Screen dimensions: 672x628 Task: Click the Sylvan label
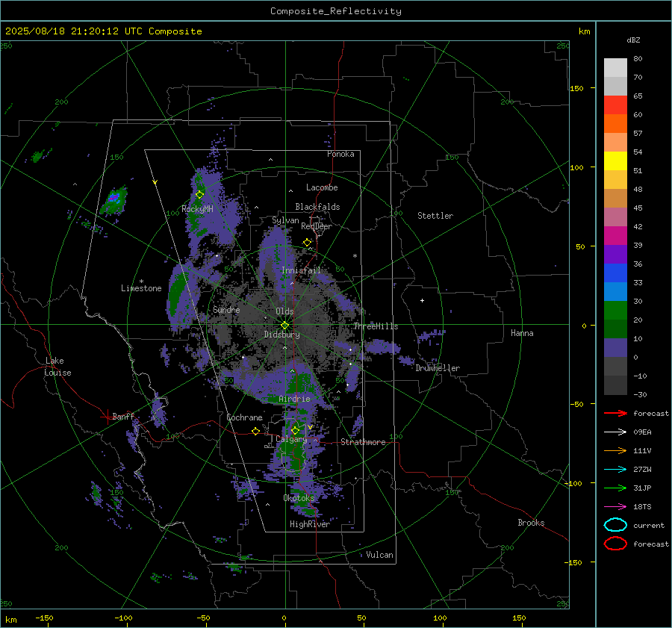pos(285,220)
